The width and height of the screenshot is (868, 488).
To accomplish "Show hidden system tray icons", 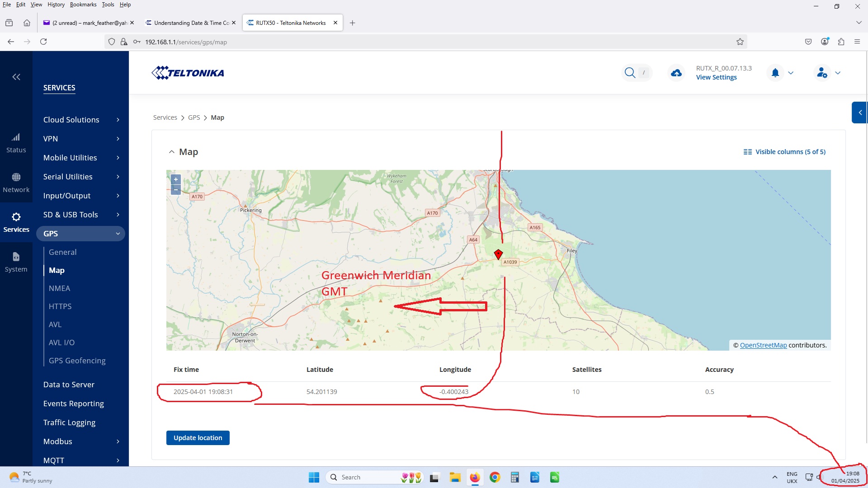I will pyautogui.click(x=774, y=477).
